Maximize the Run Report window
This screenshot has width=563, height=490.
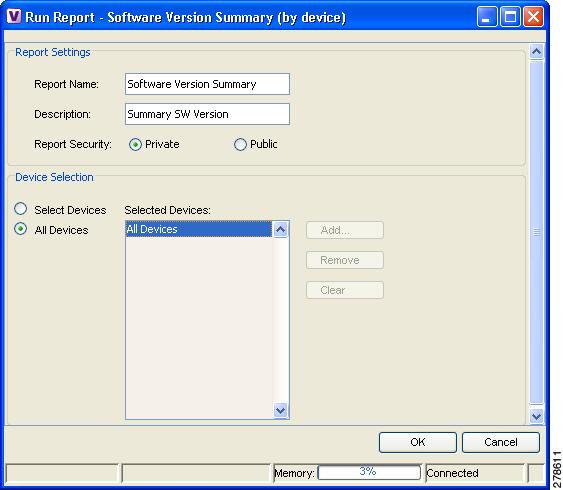tap(510, 17)
